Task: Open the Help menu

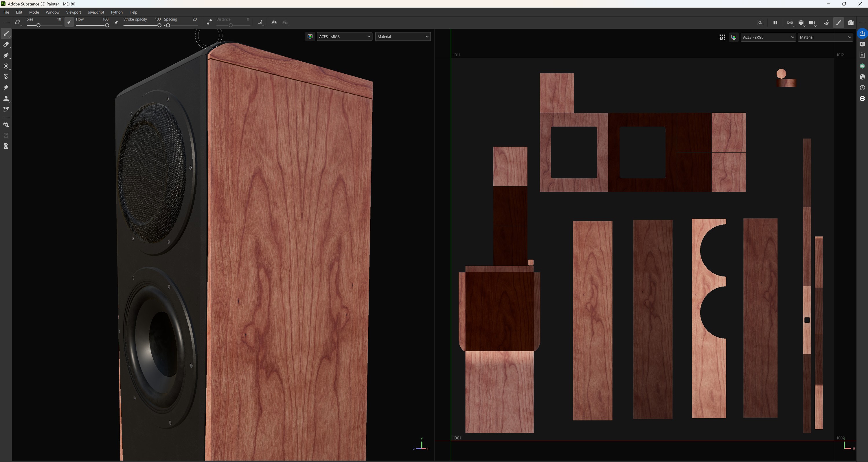Action: pos(133,12)
